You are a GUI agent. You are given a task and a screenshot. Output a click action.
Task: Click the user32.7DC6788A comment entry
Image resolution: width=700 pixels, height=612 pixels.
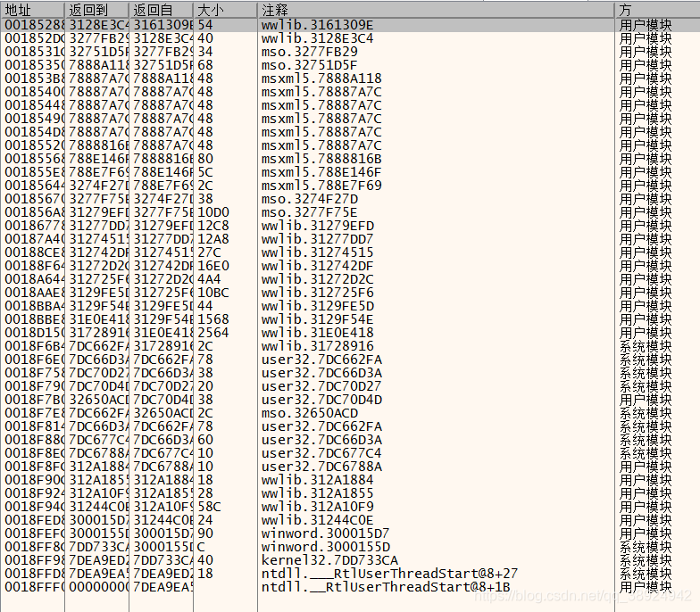(321, 467)
